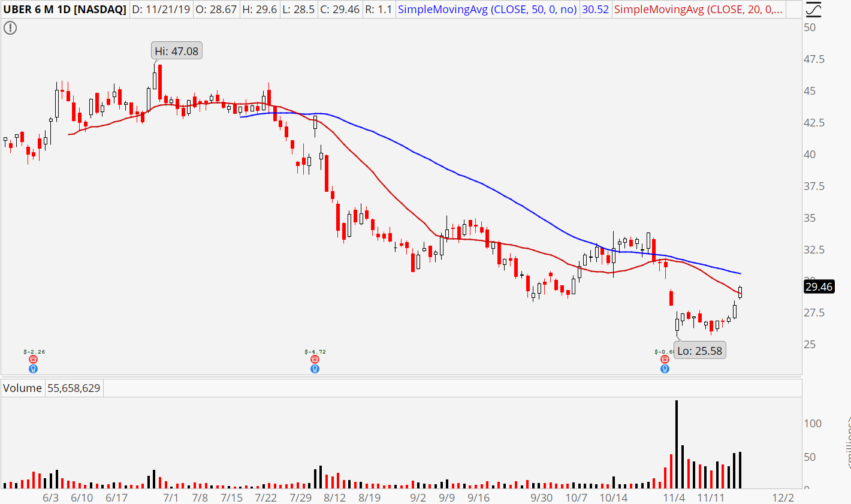Click the 8/19 date on the time axis
The image size is (851, 504).
click(x=370, y=498)
